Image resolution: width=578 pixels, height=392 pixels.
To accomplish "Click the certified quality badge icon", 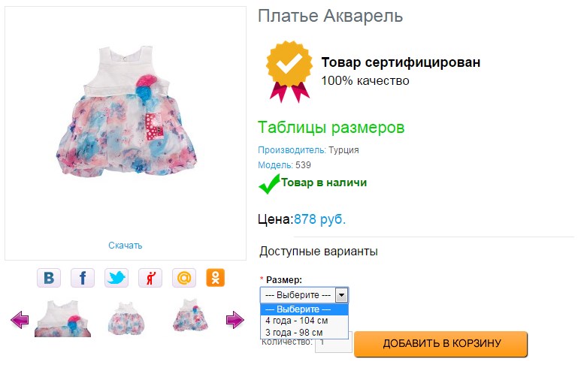I will (289, 72).
